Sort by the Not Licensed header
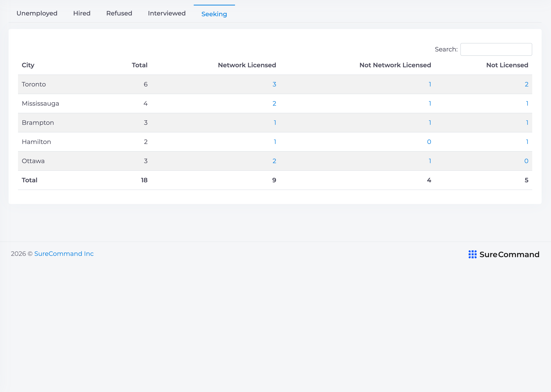 tap(507, 65)
